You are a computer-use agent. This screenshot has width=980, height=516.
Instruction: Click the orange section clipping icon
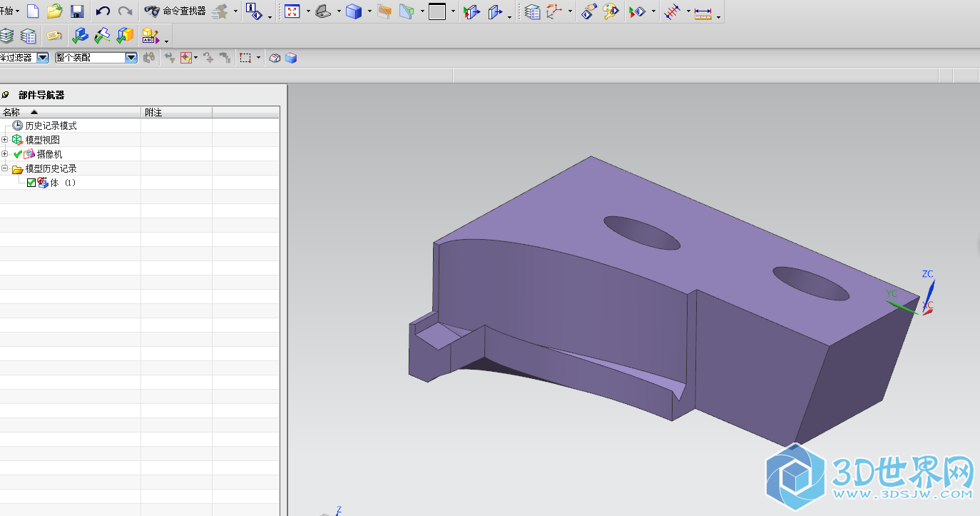384,11
